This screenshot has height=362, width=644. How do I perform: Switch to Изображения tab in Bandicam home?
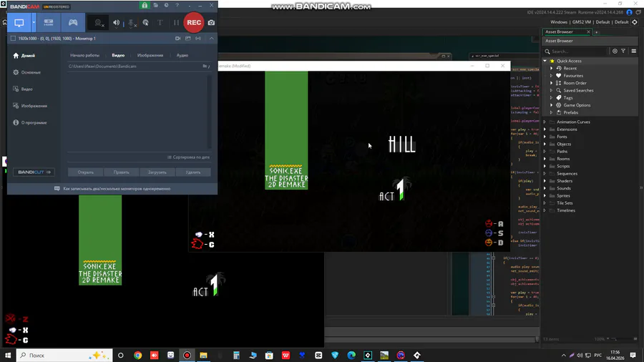[x=150, y=55]
